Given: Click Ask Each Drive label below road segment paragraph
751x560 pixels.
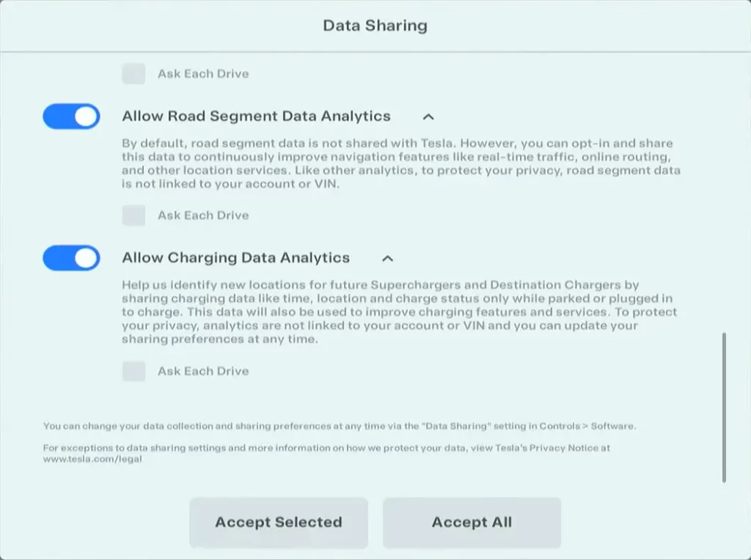Looking at the screenshot, I should (x=203, y=215).
